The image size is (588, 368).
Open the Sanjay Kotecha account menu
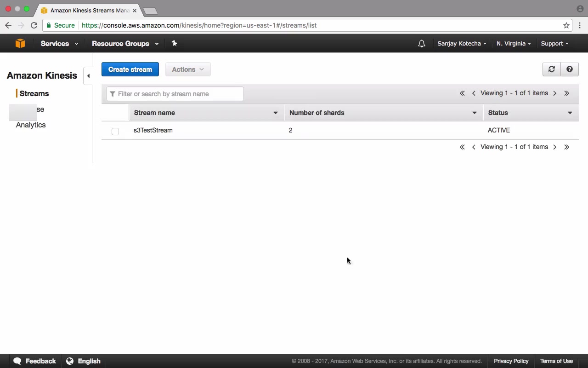[462, 44]
